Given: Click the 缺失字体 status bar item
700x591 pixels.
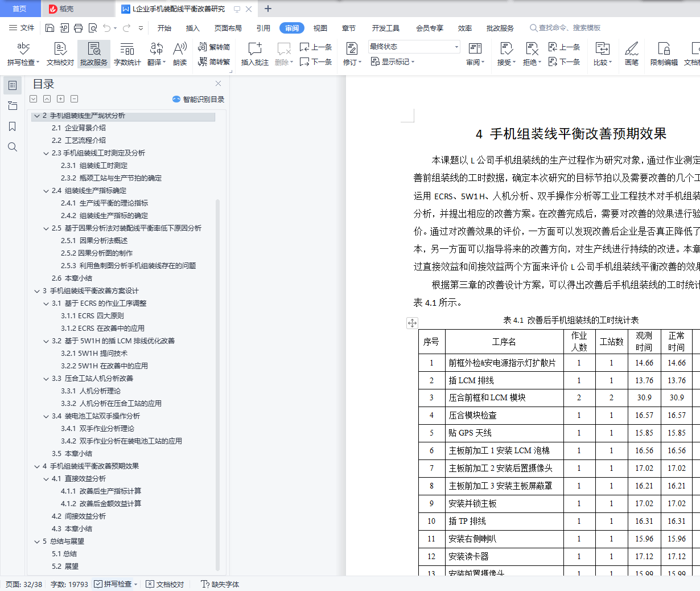Looking at the screenshot, I should 220,584.
